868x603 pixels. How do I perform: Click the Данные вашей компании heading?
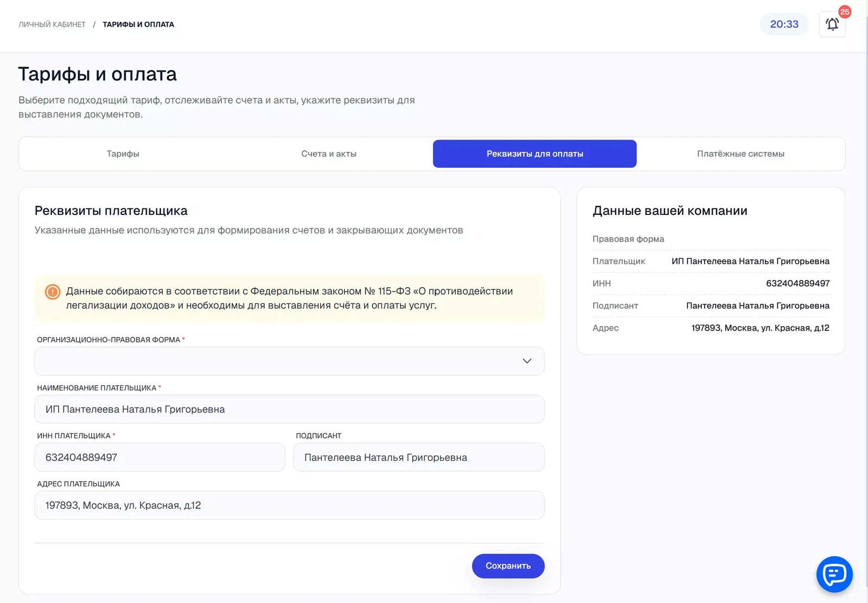tap(670, 211)
